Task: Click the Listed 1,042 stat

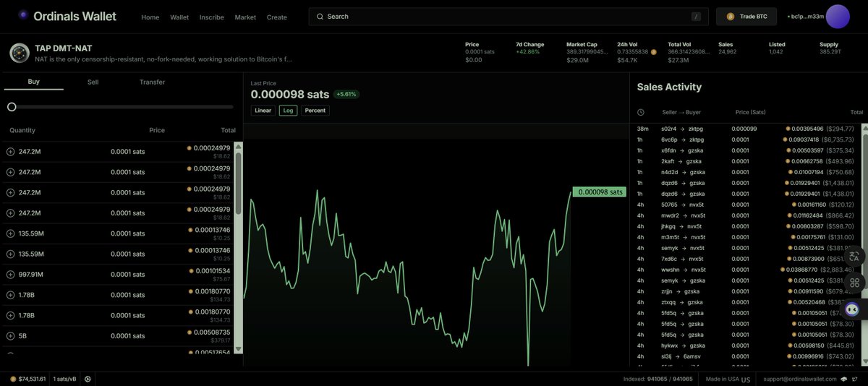Action: tap(777, 48)
